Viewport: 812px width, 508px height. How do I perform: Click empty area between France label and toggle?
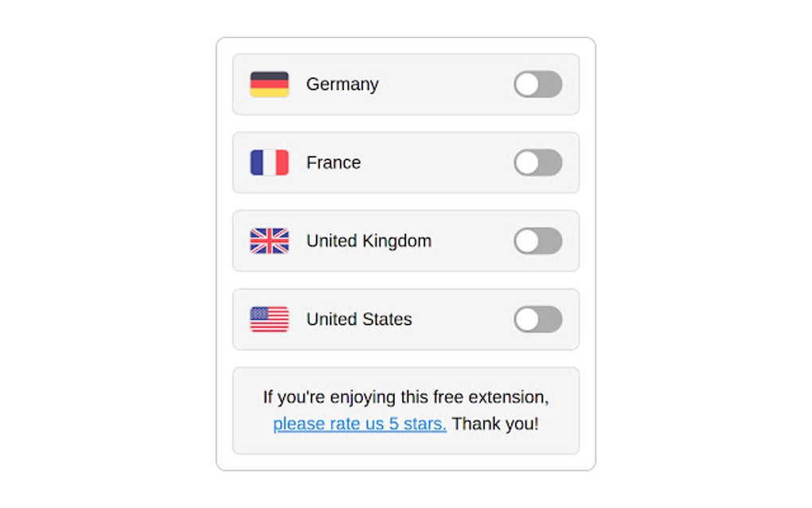tap(438, 162)
